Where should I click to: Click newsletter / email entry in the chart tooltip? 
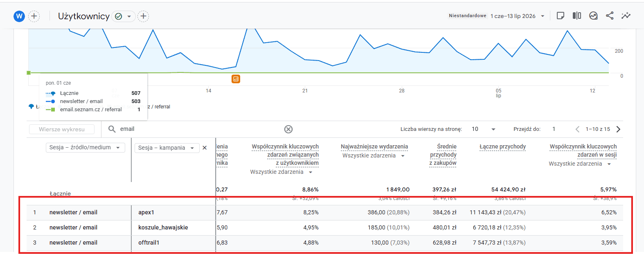point(81,101)
